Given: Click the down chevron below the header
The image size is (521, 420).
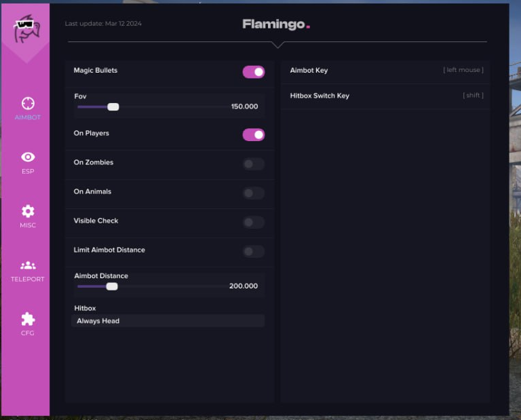Looking at the screenshot, I should [277, 45].
